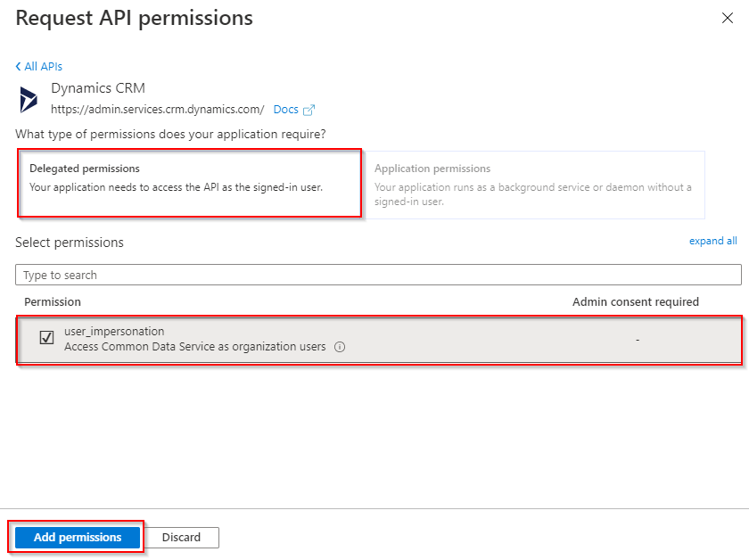This screenshot has height=560, width=749.
Task: Uncheck the user_impersonation checkbox
Action: [46, 338]
